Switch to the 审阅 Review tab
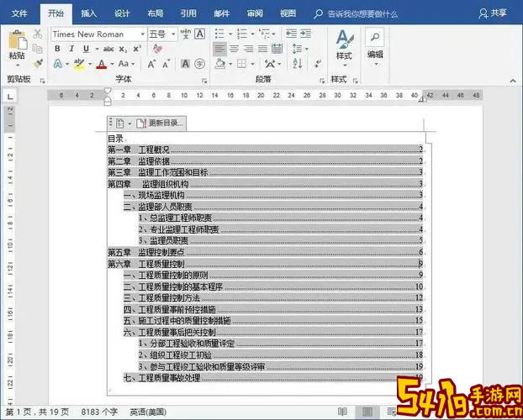The image size is (523, 420). click(x=255, y=13)
